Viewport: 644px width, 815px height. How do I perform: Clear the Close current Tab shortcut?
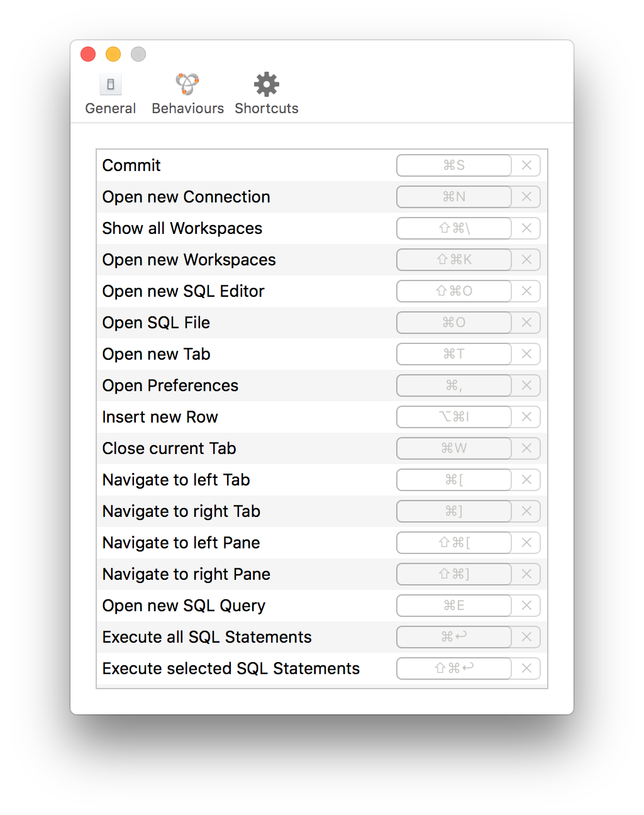tap(526, 448)
